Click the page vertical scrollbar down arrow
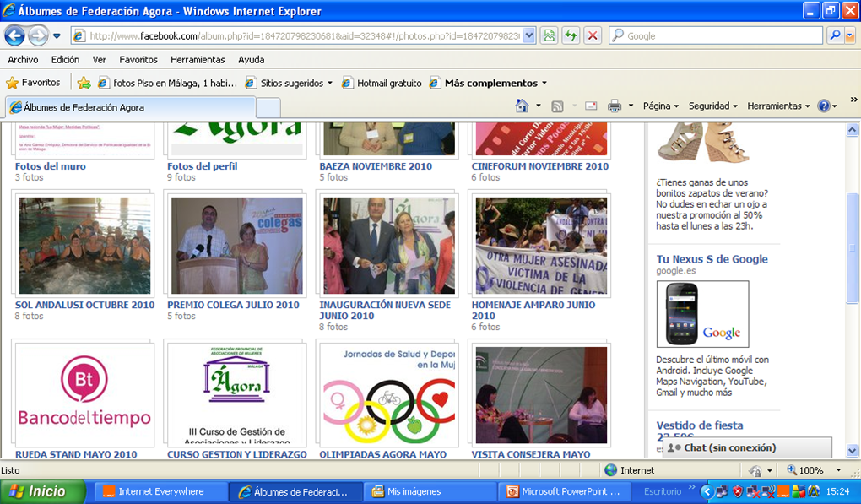This screenshot has height=504, width=861. pos(852,451)
